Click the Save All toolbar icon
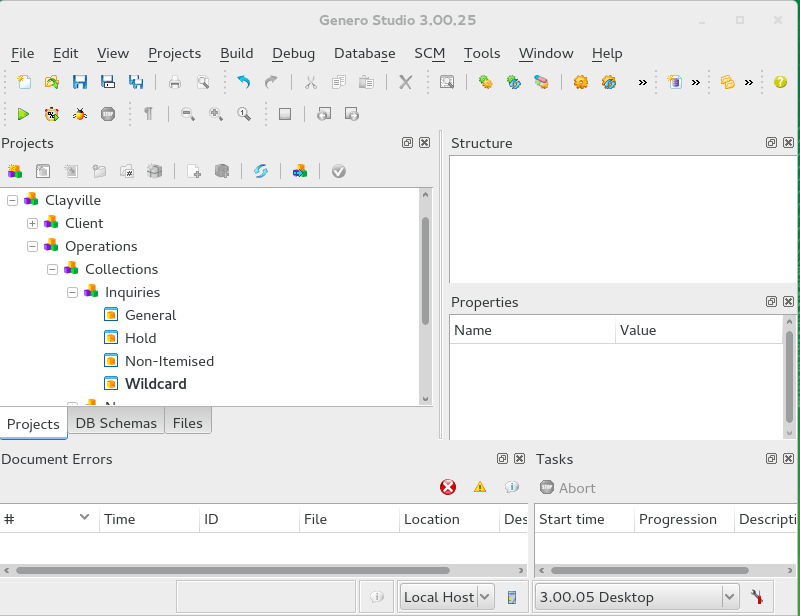 pos(136,82)
